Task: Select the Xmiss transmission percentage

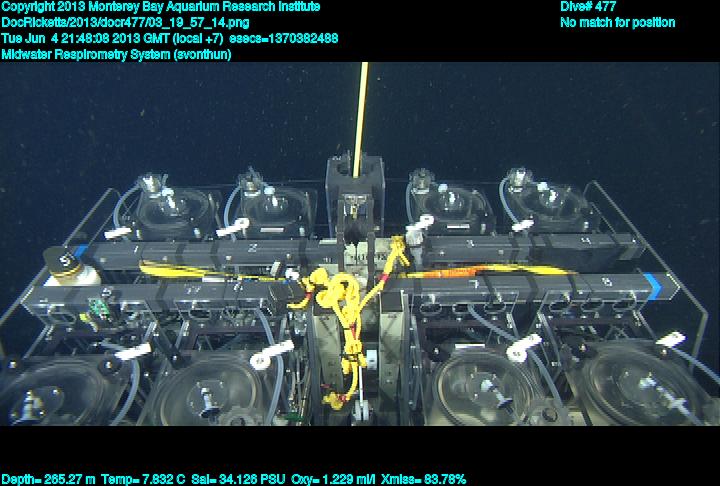Action: pyautogui.click(x=426, y=479)
